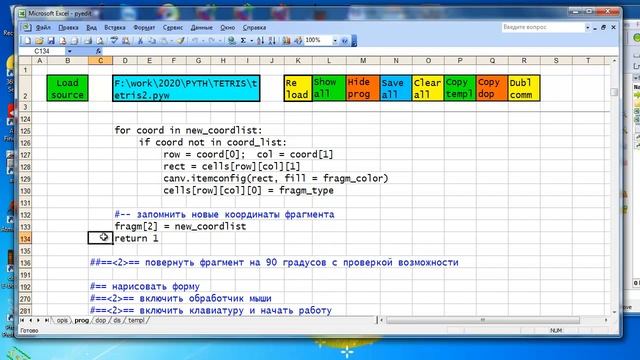The image size is (640, 360).
Task: Click the cyan file path cell tetris2.pyw
Action: (x=186, y=88)
